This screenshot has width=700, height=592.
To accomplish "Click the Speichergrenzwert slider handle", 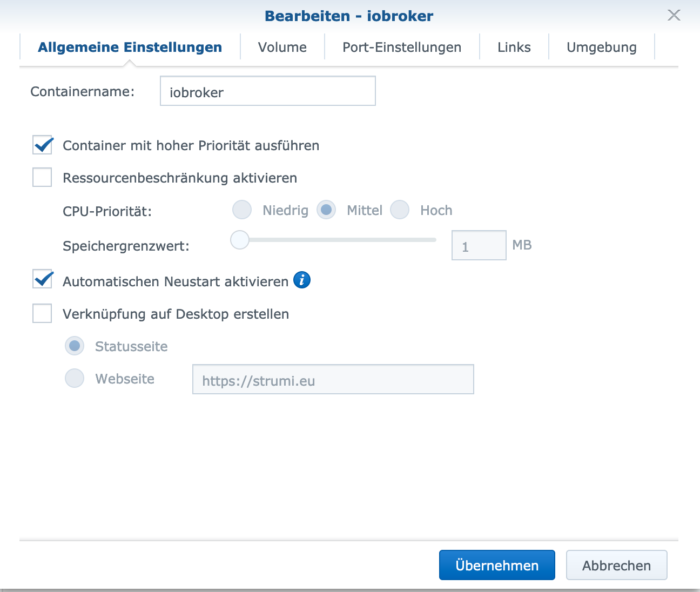I will pyautogui.click(x=240, y=240).
